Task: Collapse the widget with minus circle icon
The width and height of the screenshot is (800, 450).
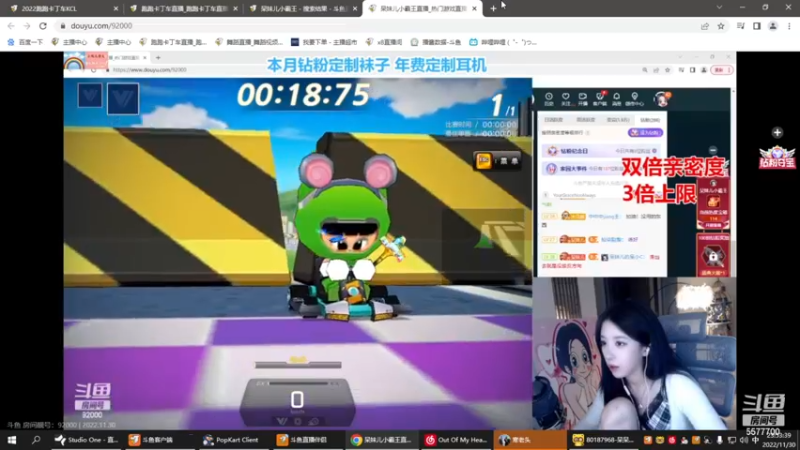Action: click(x=713, y=150)
